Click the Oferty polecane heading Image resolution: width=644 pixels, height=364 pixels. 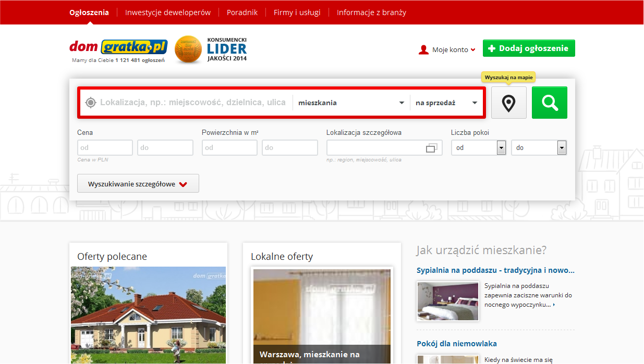[112, 257]
